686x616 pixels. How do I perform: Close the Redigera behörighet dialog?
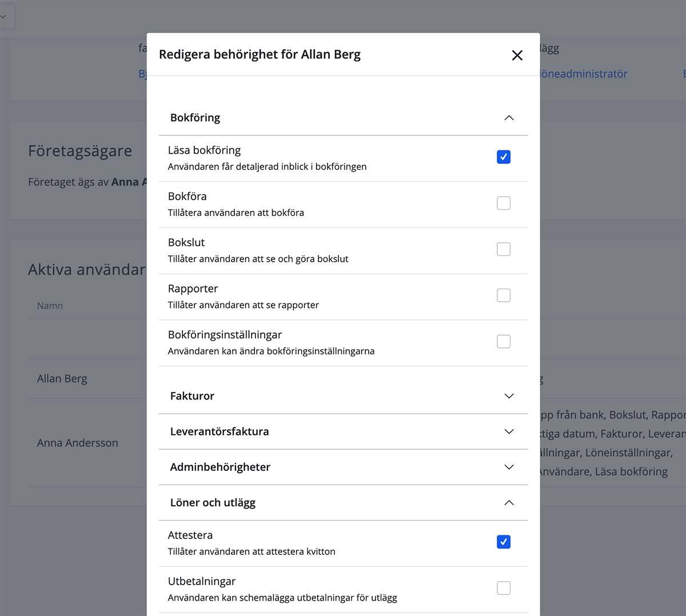coord(517,55)
